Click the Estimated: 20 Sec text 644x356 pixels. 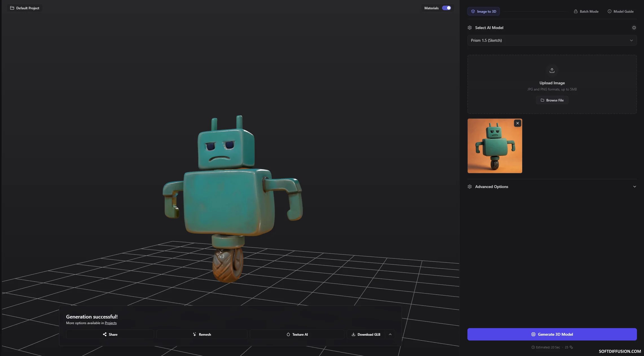(x=548, y=347)
